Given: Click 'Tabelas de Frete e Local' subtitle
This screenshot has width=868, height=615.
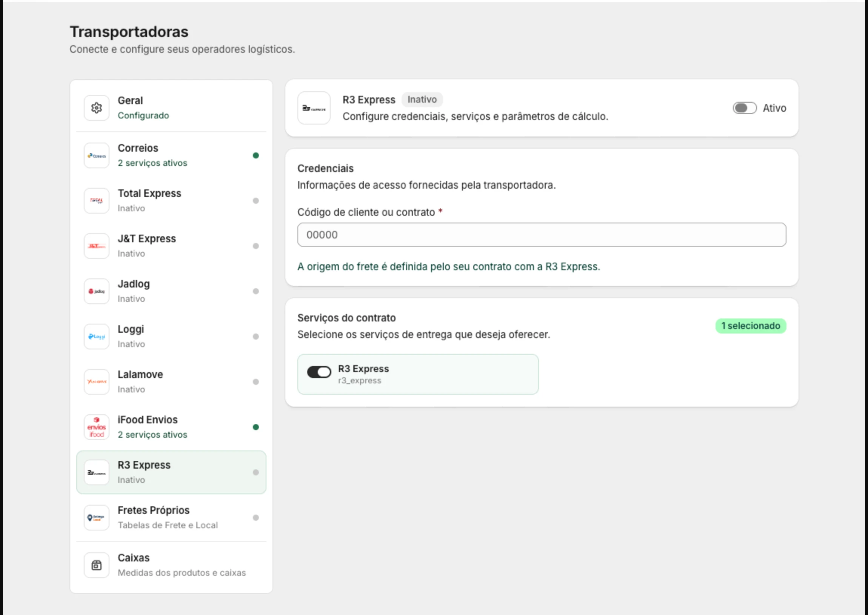Looking at the screenshot, I should tap(168, 525).
